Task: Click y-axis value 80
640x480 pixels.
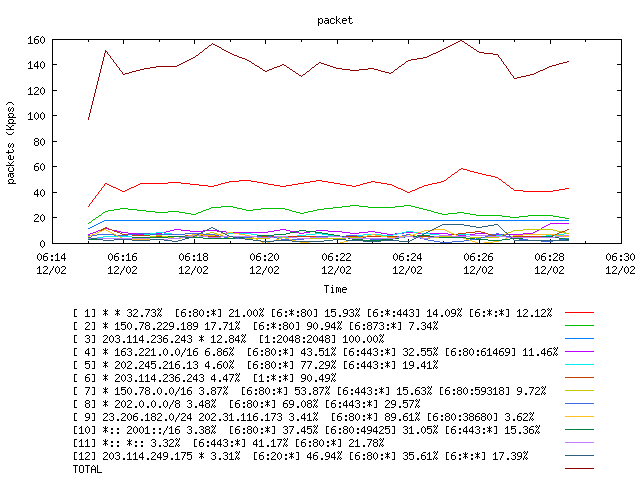Action: tap(39, 142)
